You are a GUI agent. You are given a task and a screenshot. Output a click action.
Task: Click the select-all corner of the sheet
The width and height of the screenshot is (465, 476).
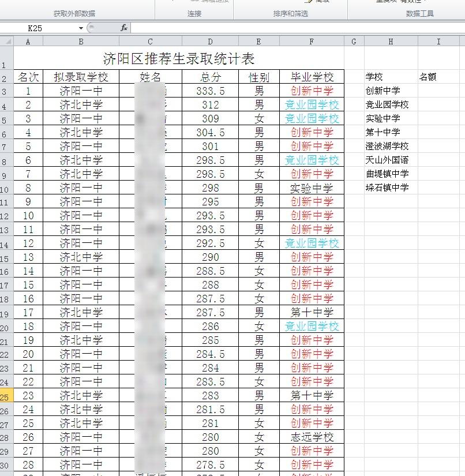pos(7,42)
